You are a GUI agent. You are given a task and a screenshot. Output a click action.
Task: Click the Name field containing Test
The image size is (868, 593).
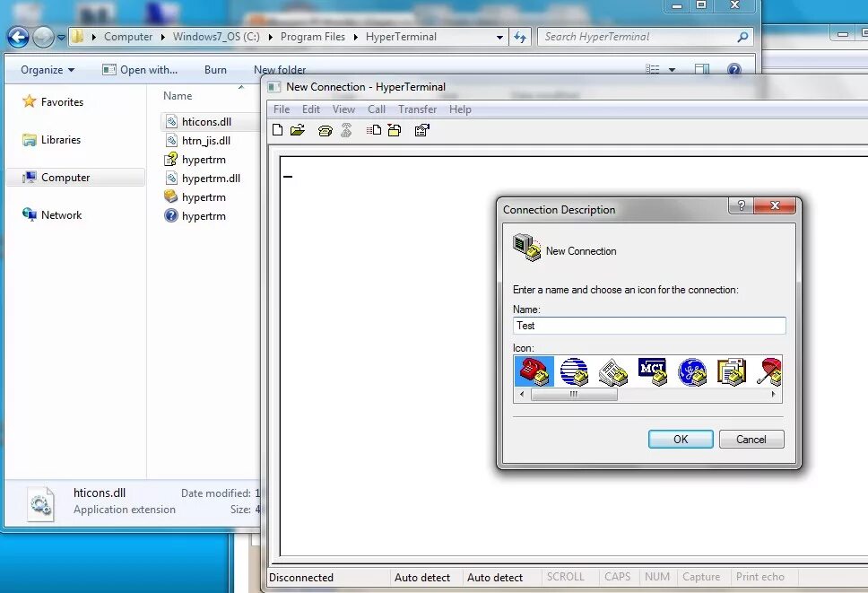(x=649, y=326)
